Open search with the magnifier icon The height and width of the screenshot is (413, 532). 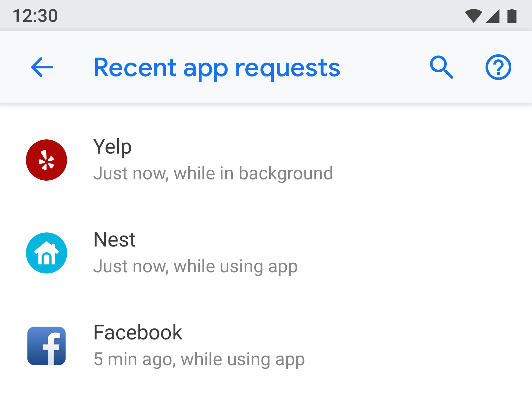point(441,67)
